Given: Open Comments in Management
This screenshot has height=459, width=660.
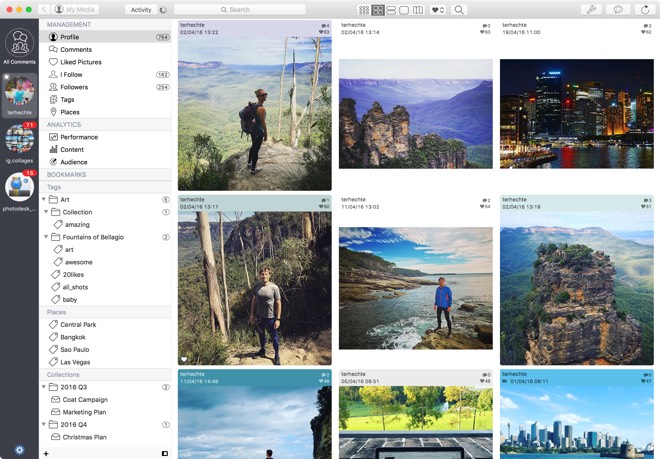Looking at the screenshot, I should [105, 50].
